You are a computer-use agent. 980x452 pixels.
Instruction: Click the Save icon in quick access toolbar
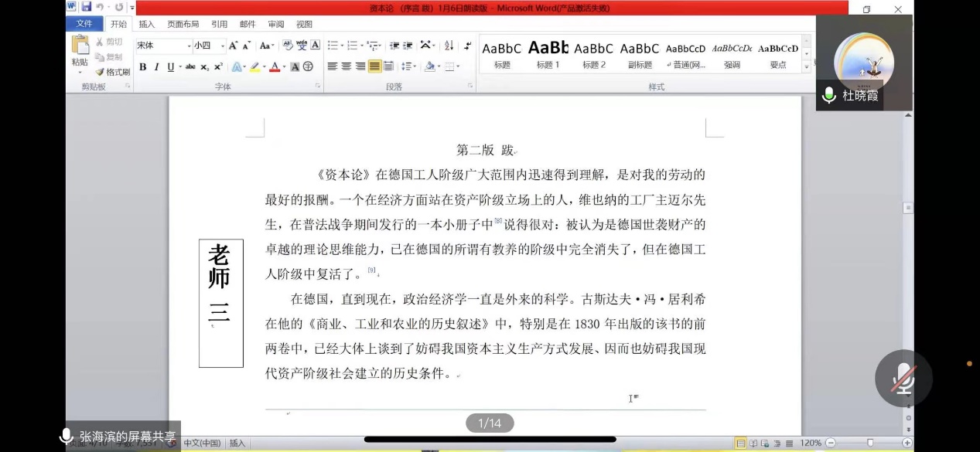click(x=86, y=7)
